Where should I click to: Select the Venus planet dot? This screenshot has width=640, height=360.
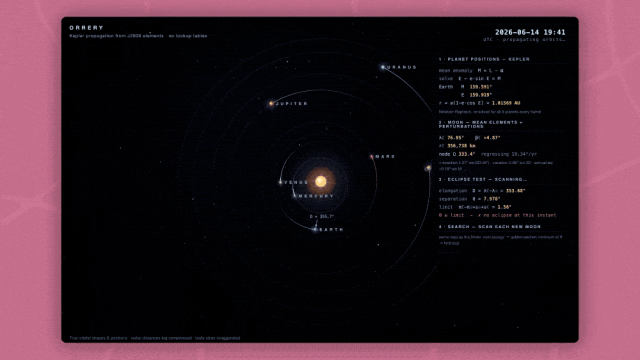pos(280,182)
